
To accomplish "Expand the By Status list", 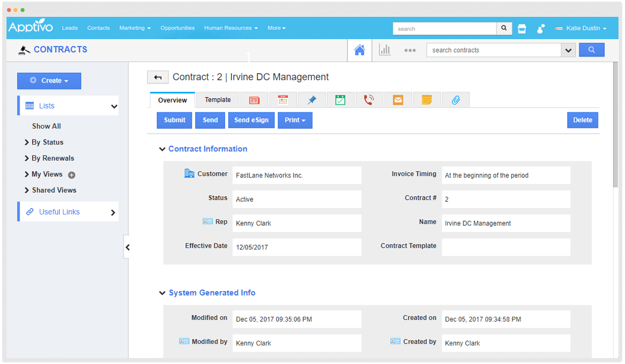I will pyautogui.click(x=47, y=142).
